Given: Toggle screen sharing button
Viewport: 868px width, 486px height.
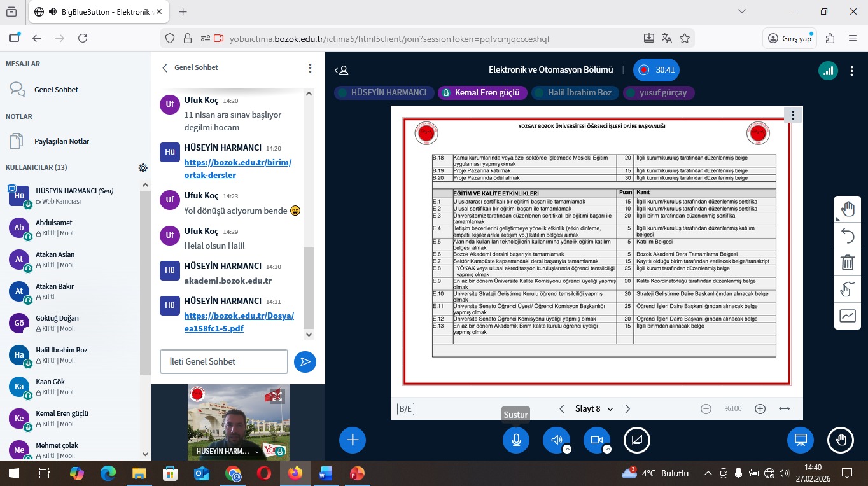Looking at the screenshot, I should point(637,440).
